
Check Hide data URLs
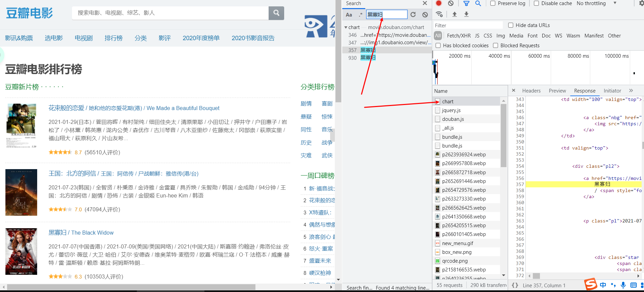(511, 25)
